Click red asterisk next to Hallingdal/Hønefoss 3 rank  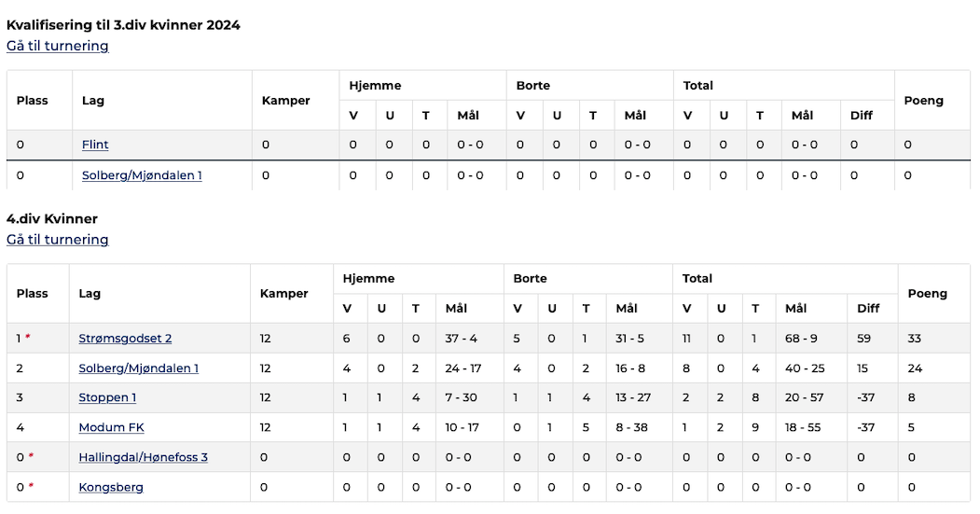tap(31, 456)
